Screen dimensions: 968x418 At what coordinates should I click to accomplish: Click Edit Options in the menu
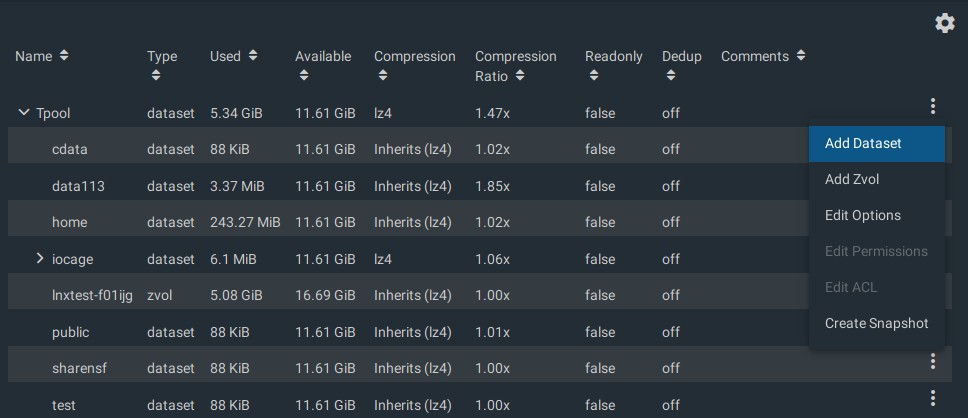click(862, 216)
